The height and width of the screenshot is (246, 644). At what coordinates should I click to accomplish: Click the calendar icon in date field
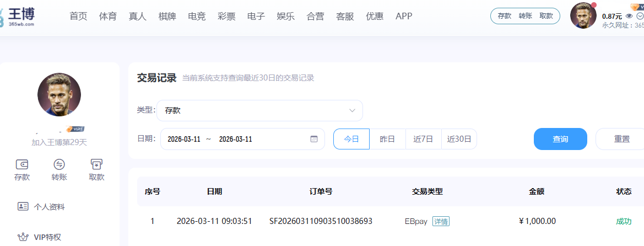coord(314,139)
